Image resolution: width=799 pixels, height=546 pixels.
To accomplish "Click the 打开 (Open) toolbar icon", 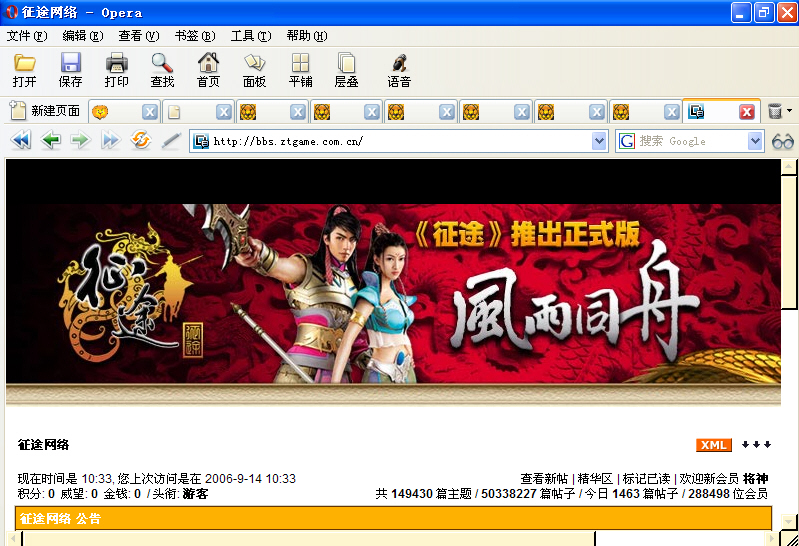I will point(24,70).
